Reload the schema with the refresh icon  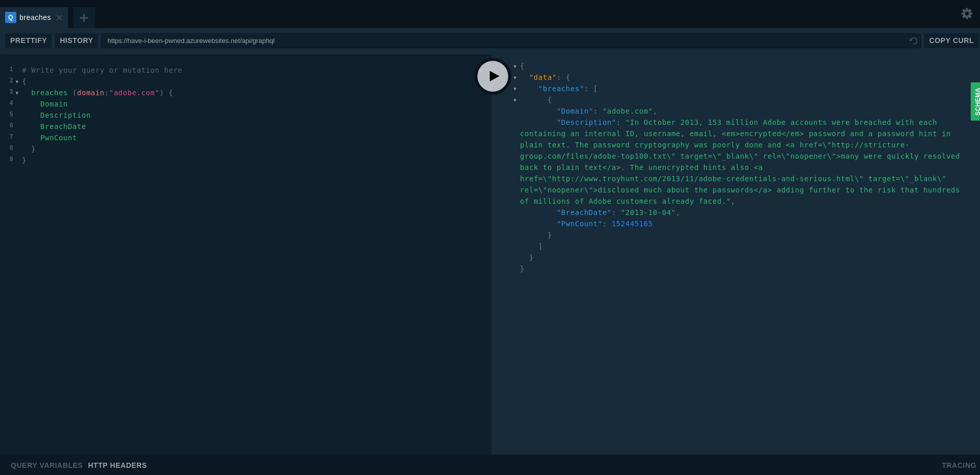913,40
